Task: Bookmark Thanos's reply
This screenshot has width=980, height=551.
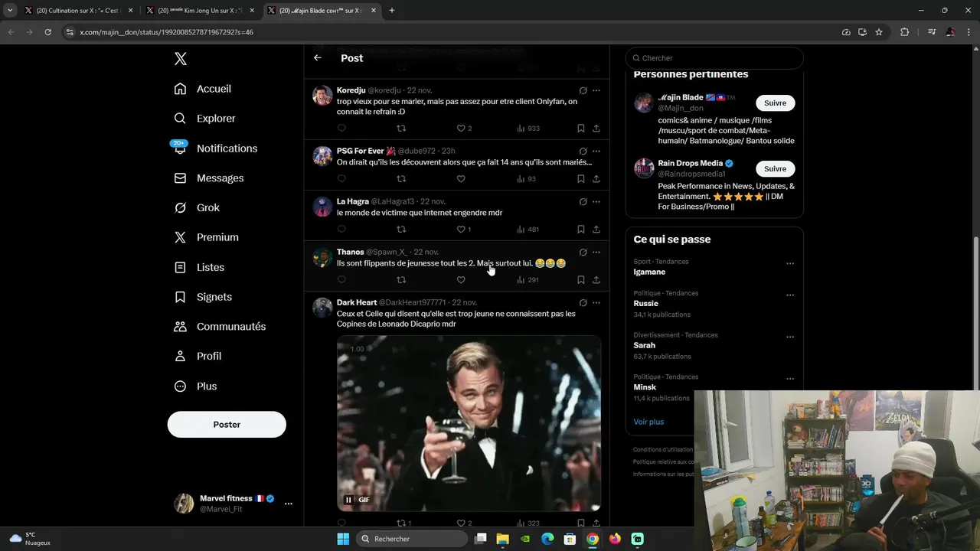Action: (x=581, y=280)
